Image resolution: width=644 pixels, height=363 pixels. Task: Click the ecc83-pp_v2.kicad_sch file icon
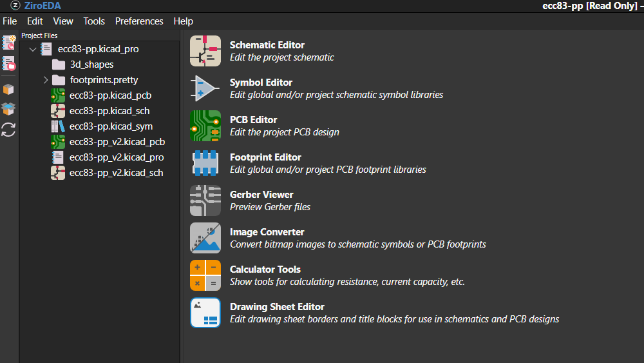[x=58, y=173]
